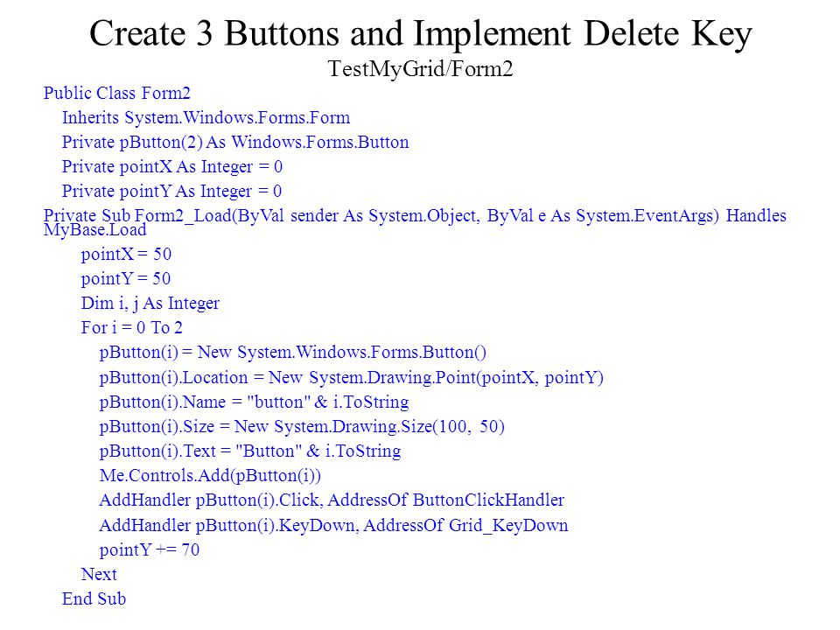The image size is (840, 630).
Task: Click the slide title 'Create 3 Buttons and Implement Delete Key'
Action: point(421,34)
